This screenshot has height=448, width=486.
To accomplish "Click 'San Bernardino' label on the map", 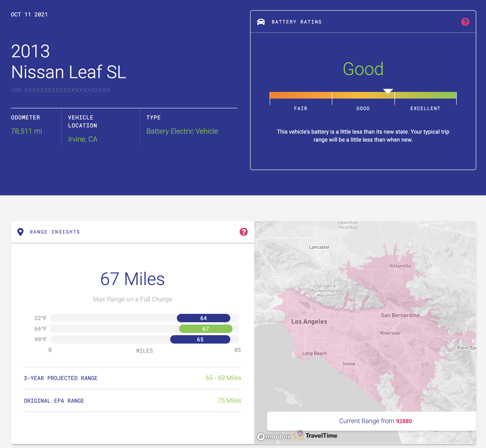I will pos(400,315).
